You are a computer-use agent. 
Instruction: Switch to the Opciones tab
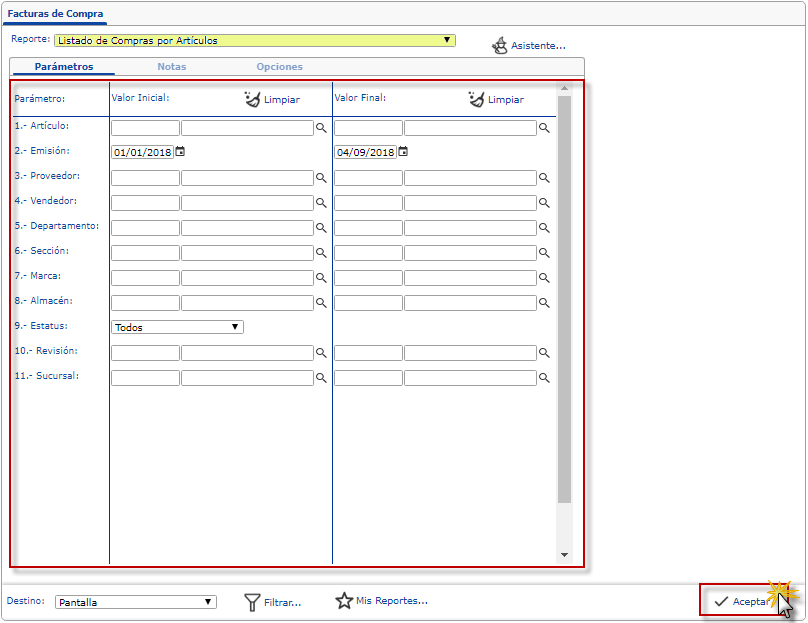coord(279,67)
